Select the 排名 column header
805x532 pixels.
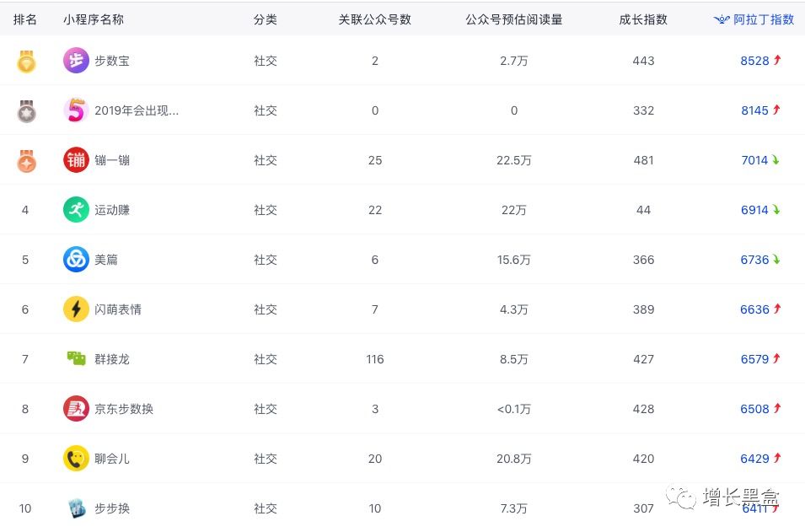[x=26, y=19]
